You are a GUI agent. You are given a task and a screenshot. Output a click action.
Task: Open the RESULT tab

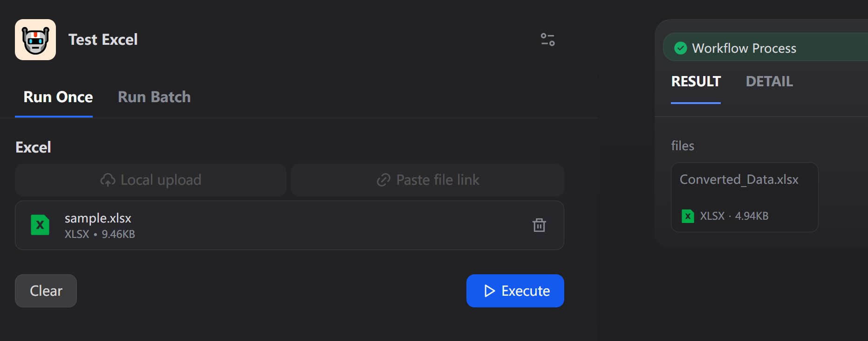[x=696, y=82]
